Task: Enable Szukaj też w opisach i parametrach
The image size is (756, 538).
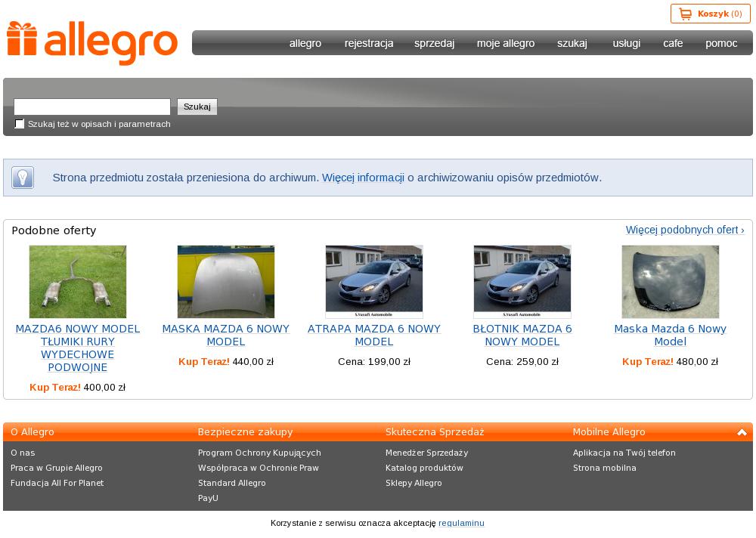Action: [x=20, y=124]
